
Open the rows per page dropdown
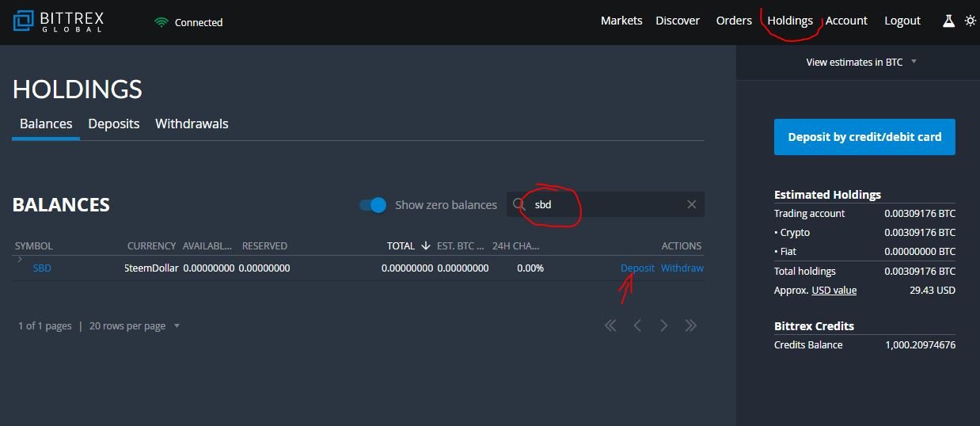(135, 325)
